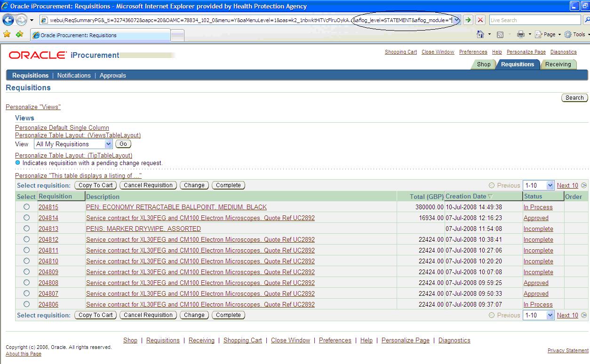
Task: Select radio button for requisition 204809
Action: (26, 272)
